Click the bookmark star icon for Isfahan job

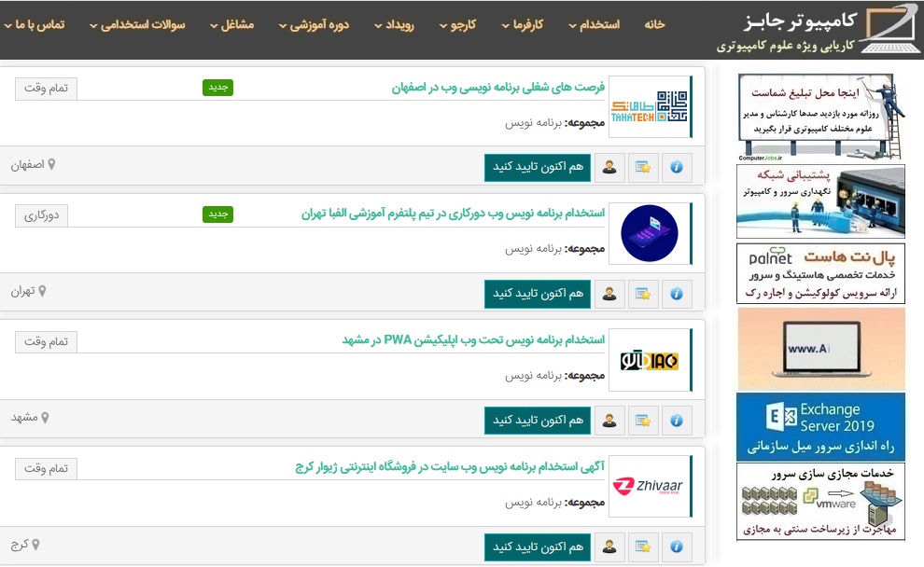pyautogui.click(x=643, y=167)
